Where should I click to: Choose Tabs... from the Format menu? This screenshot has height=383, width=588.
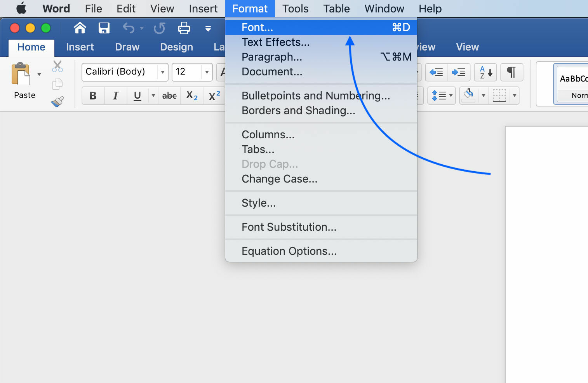[321, 149]
